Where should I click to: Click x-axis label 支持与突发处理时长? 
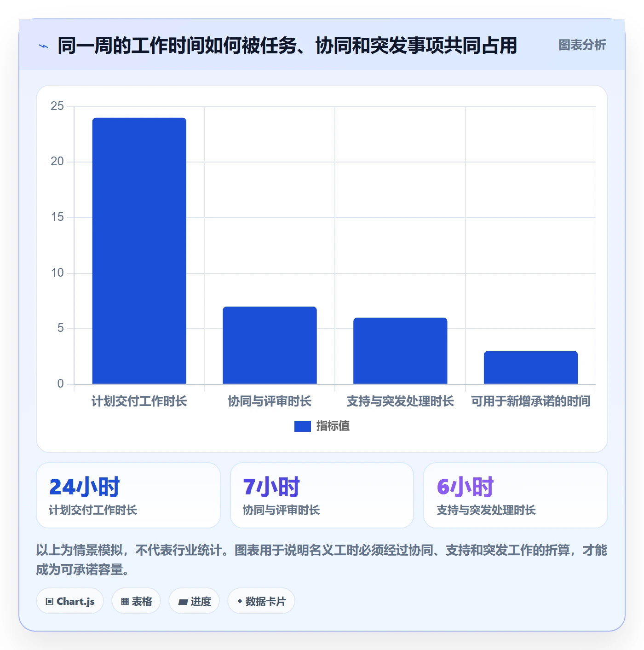tap(400, 401)
